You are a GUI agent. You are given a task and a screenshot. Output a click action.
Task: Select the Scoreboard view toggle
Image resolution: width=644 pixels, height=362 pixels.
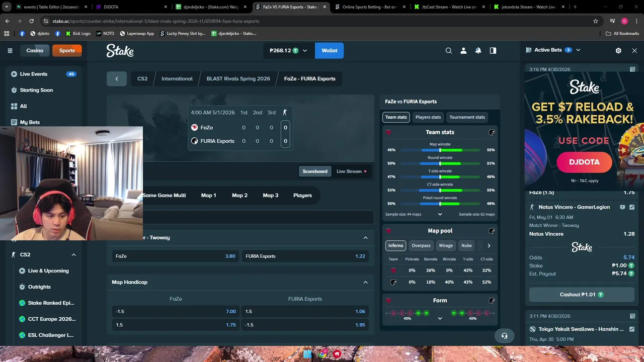pyautogui.click(x=315, y=171)
